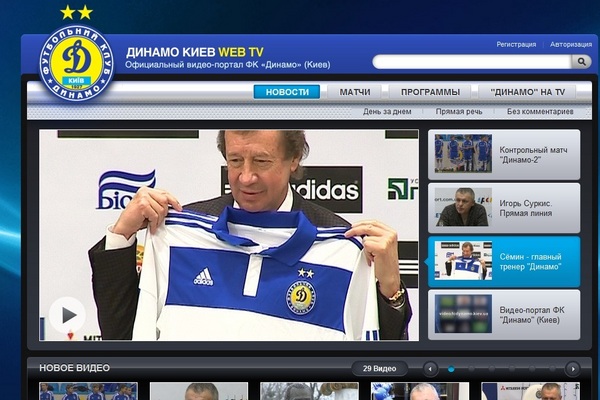This screenshot has width=600, height=400.
Task: Select the second pagination dot
Action: (470, 369)
